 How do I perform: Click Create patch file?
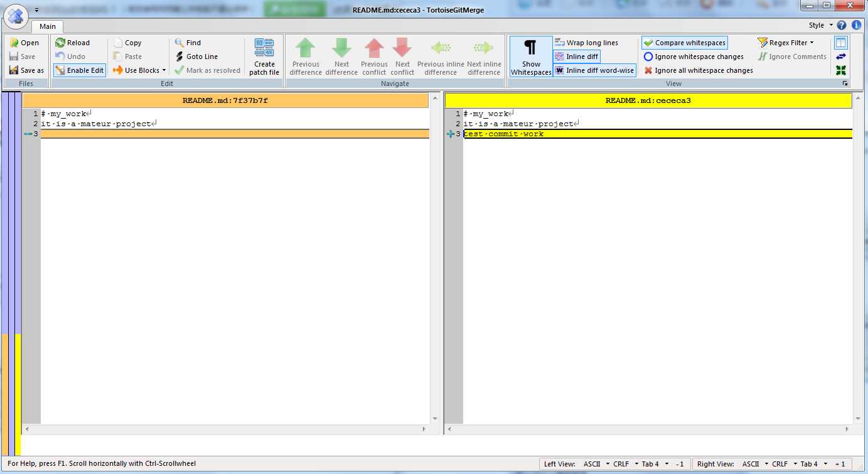pyautogui.click(x=264, y=57)
